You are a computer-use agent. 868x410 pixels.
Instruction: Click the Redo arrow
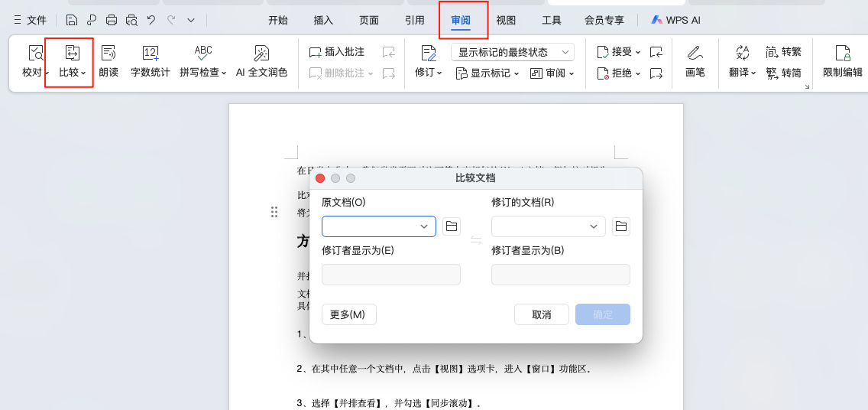(171, 20)
